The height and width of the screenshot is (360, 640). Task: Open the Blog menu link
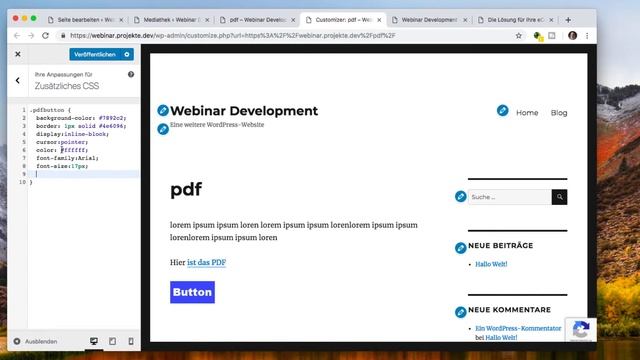(559, 113)
